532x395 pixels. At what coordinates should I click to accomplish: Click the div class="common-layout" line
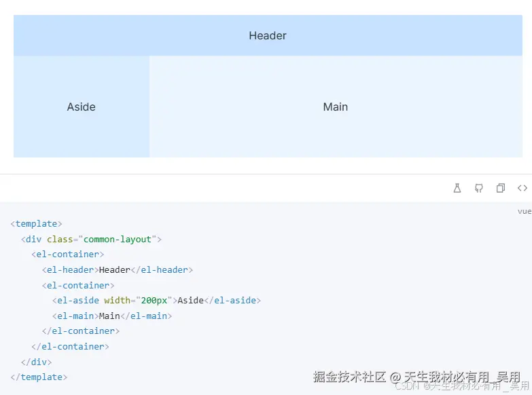click(x=91, y=240)
